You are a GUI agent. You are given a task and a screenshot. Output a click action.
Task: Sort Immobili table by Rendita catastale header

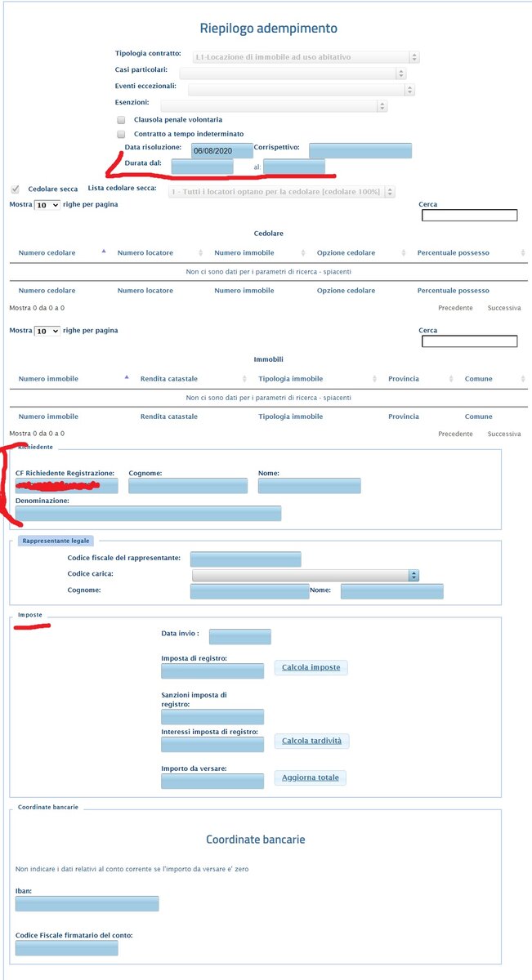[169, 379]
